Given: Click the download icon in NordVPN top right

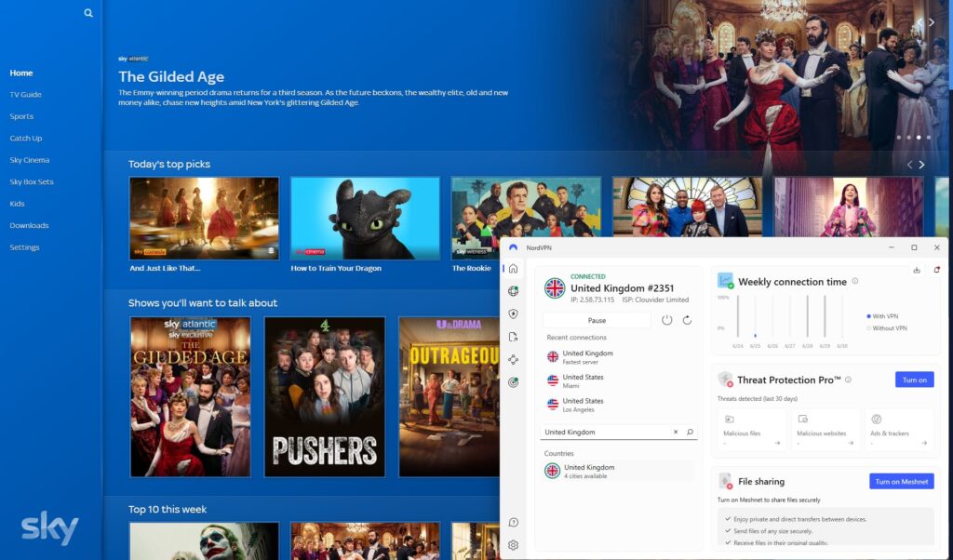Looking at the screenshot, I should 917,270.
